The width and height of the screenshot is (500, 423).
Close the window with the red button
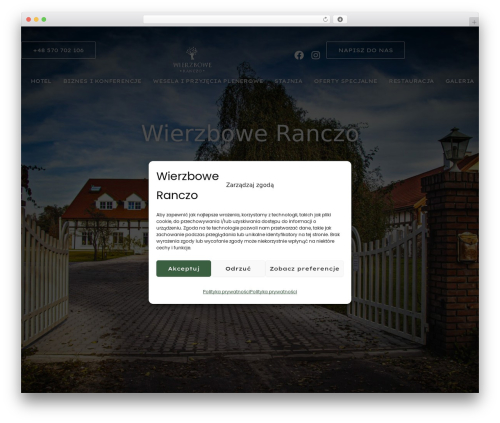coord(29,19)
